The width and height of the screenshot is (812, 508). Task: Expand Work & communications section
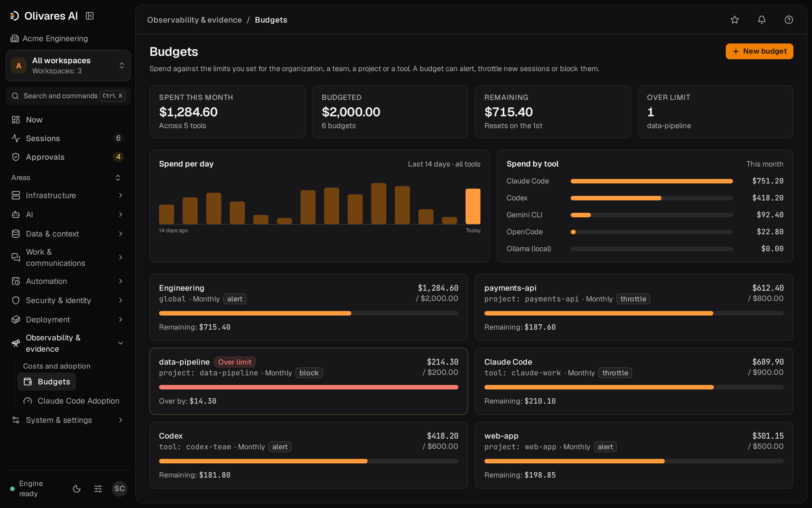68,257
